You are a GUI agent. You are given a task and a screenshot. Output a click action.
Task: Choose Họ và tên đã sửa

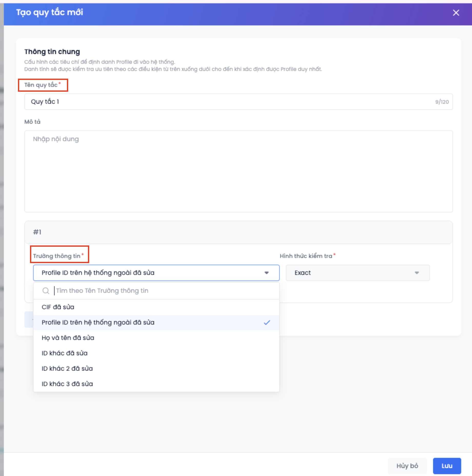tap(68, 338)
